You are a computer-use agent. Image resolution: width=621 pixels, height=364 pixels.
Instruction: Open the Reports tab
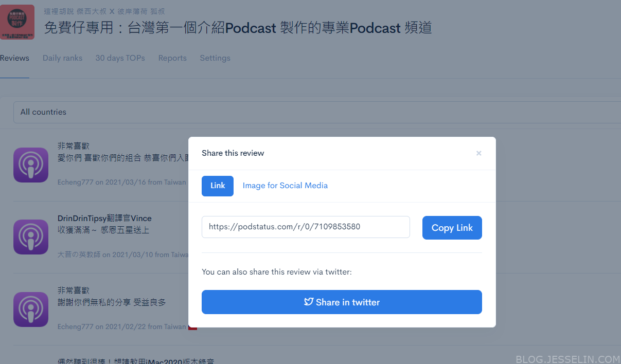pyautogui.click(x=172, y=58)
